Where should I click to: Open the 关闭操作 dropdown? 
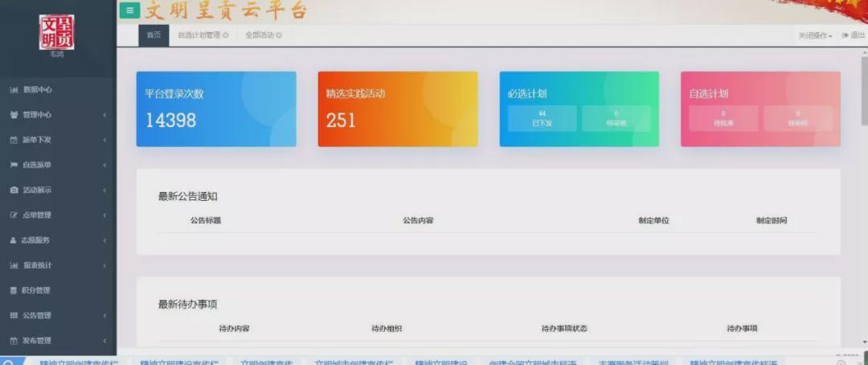coord(814,35)
